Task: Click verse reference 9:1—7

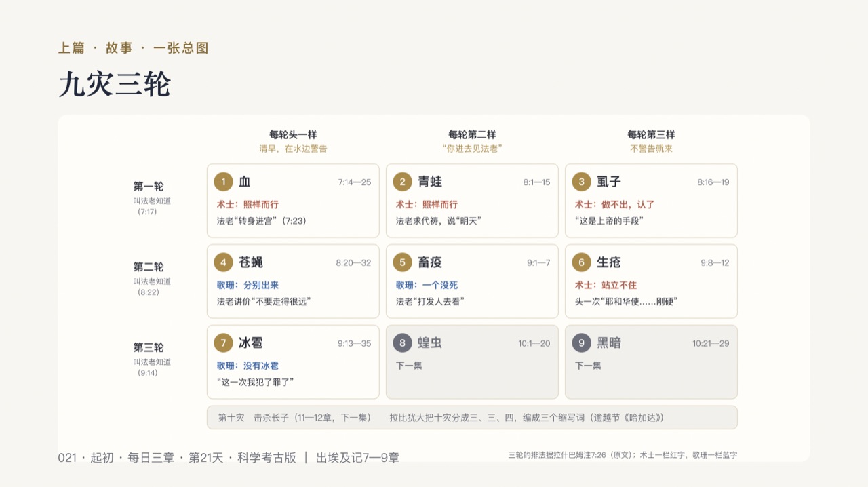Action: tap(538, 263)
